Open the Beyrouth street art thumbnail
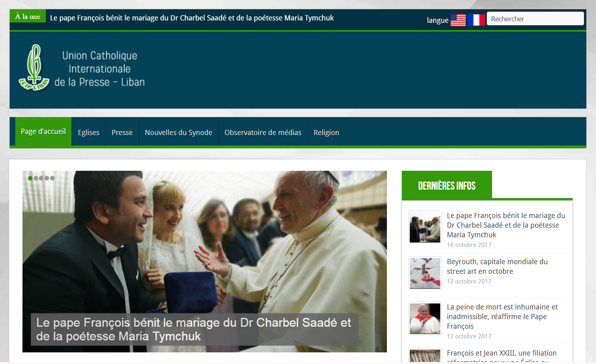Screen dimensions: 596x364 (425, 273)
